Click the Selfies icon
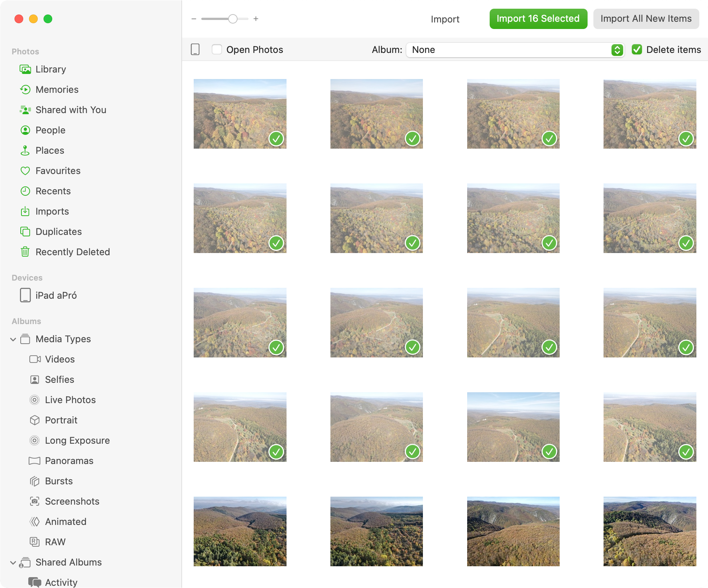Screen dimensions: 708x588 coord(35,380)
